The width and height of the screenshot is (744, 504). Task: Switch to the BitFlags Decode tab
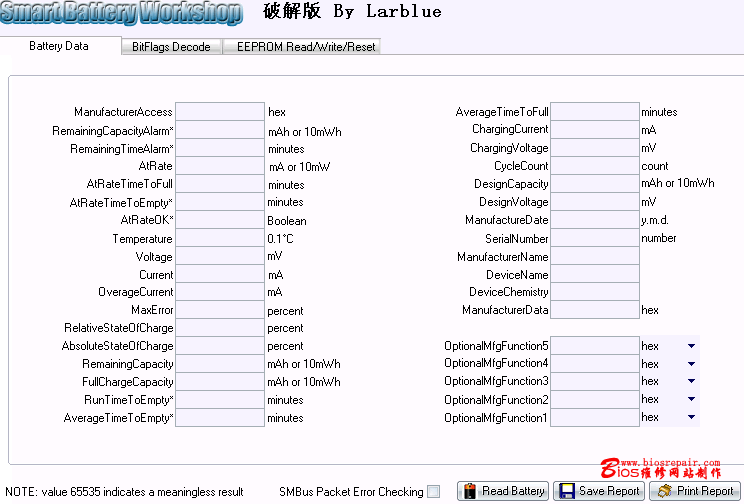(x=171, y=47)
